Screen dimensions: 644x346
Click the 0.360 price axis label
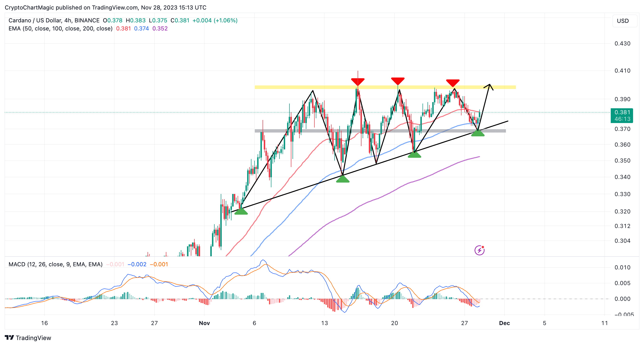[623, 145]
